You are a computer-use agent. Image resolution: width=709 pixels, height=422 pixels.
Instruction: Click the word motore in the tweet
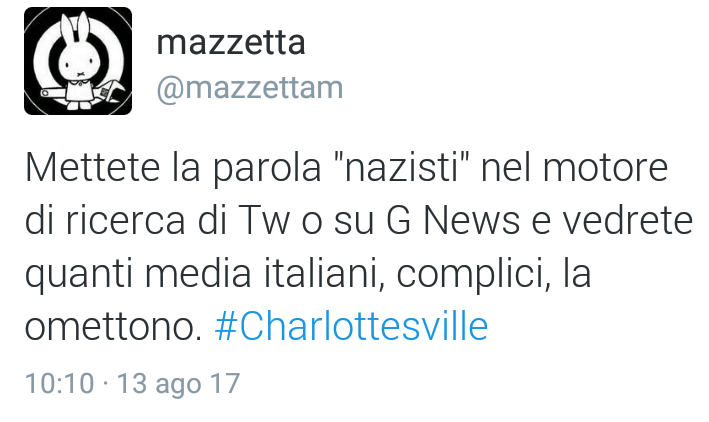[605, 168]
